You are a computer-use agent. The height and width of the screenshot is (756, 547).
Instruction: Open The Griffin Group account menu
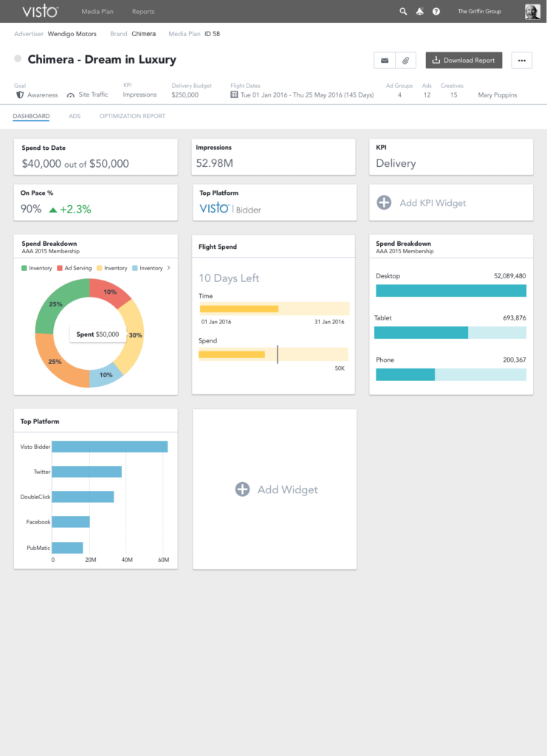480,12
